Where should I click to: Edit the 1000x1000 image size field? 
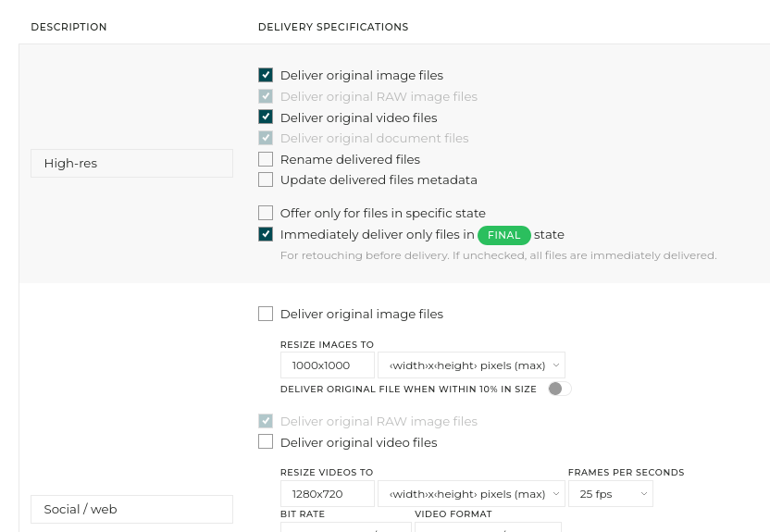pyautogui.click(x=328, y=365)
